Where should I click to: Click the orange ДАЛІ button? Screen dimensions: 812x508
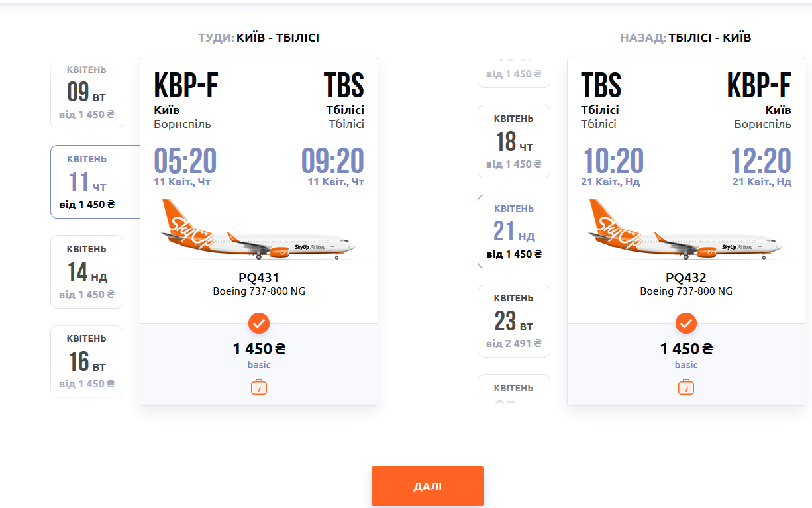pyautogui.click(x=427, y=486)
